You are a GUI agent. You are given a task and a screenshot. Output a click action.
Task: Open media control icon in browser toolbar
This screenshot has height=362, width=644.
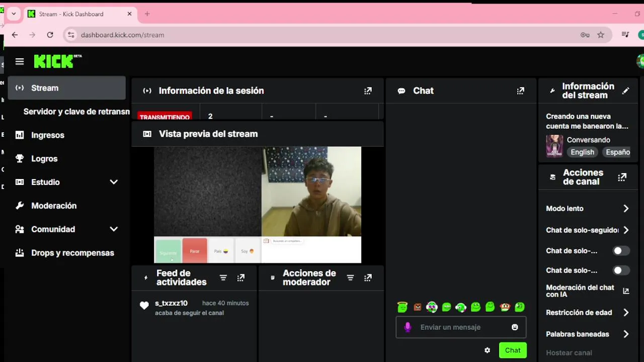point(625,35)
